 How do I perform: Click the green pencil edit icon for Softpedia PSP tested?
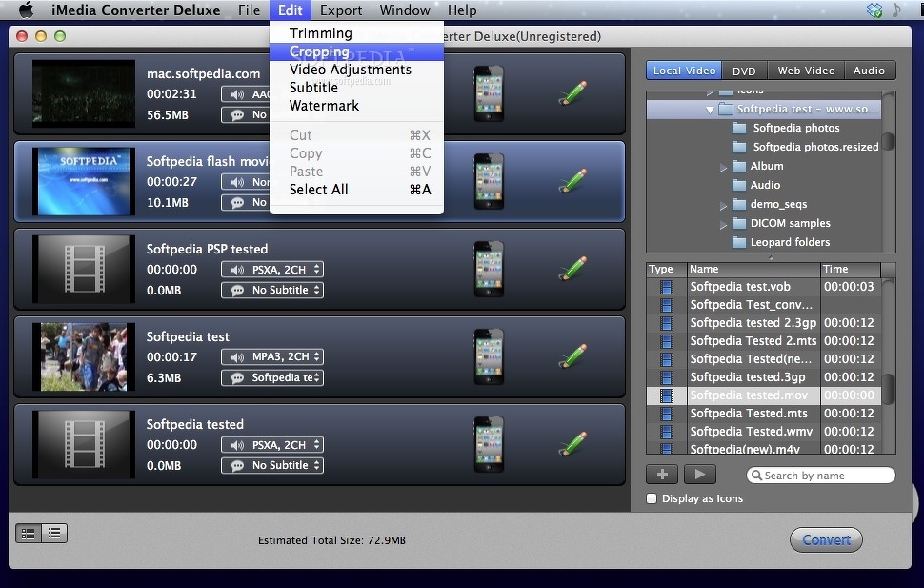click(572, 269)
